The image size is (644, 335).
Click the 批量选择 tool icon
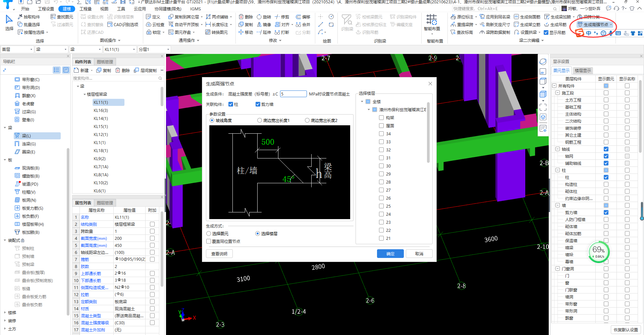tap(20, 24)
